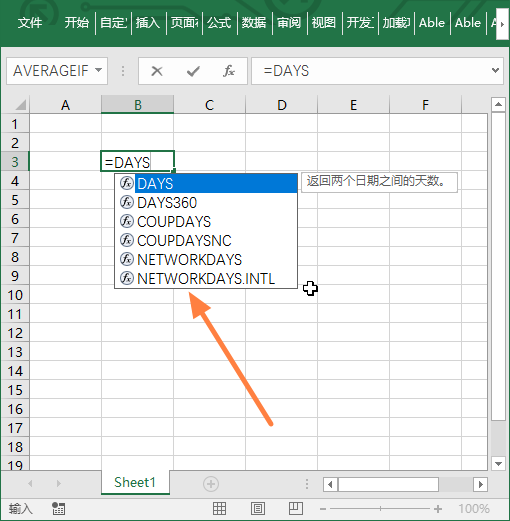Click the Select All corner triangle
The image size is (510, 521).
pyautogui.click(x=21, y=105)
